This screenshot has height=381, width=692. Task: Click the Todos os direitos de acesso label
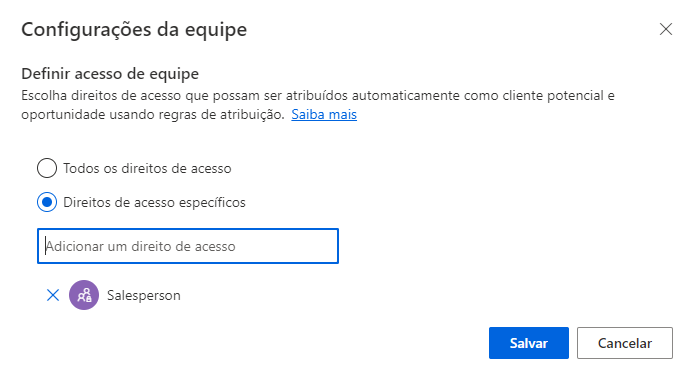(x=147, y=168)
